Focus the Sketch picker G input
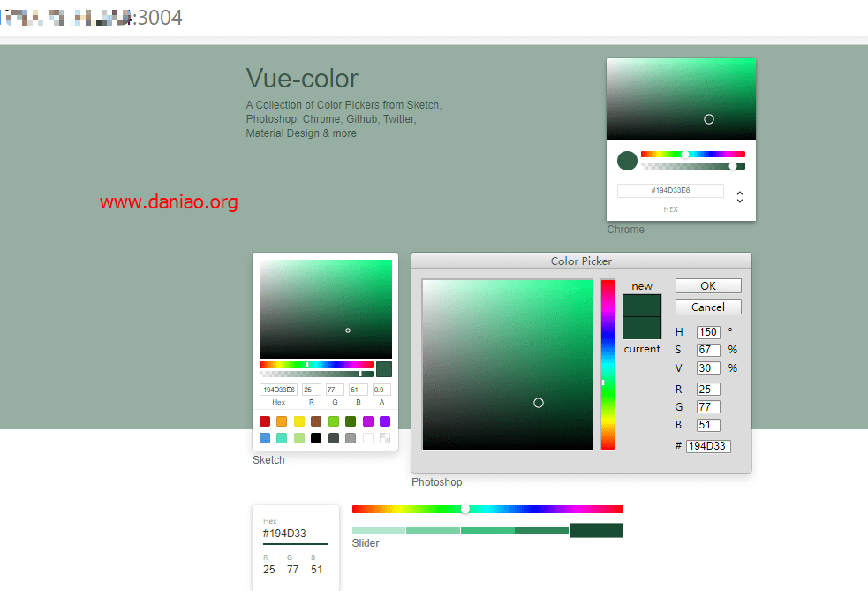This screenshot has height=591, width=868. coord(335,390)
